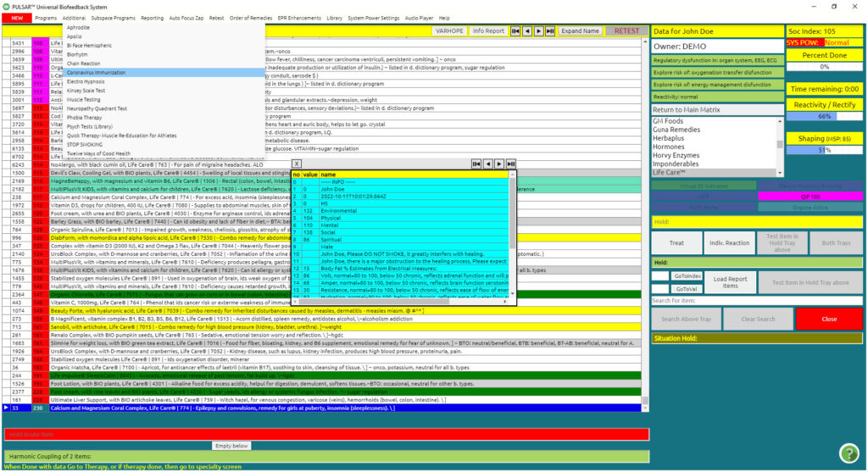Screen dimensions: 868x472
Task: Click next-record arrow above info popup table
Action: coord(499,164)
